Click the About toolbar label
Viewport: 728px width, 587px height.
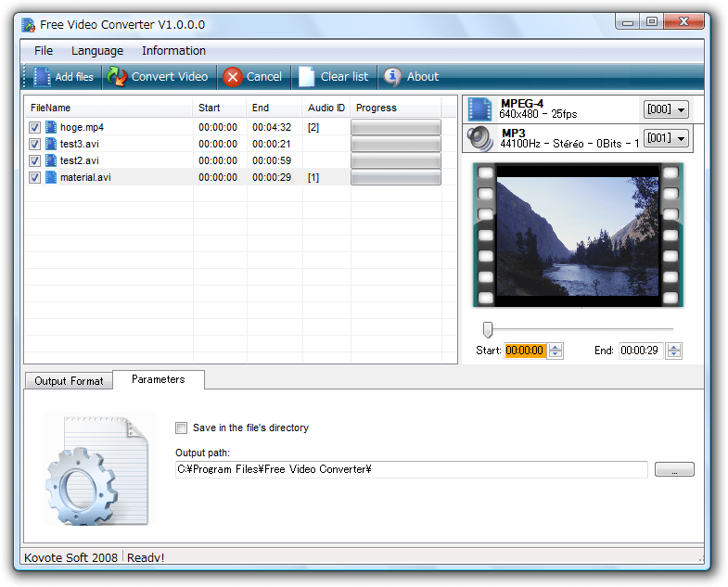(x=423, y=77)
